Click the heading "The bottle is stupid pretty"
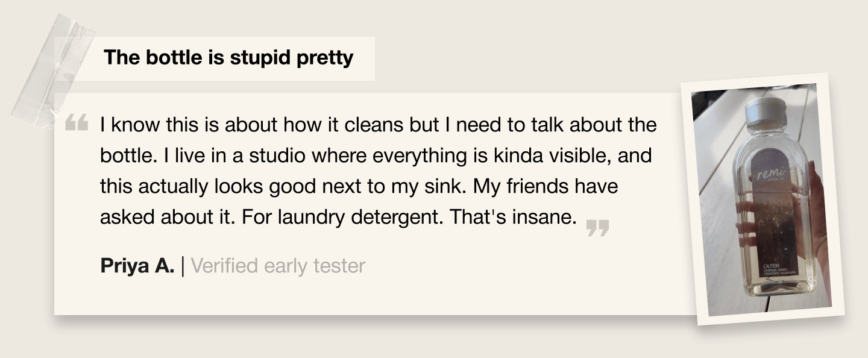This screenshot has height=358, width=868. 228,58
